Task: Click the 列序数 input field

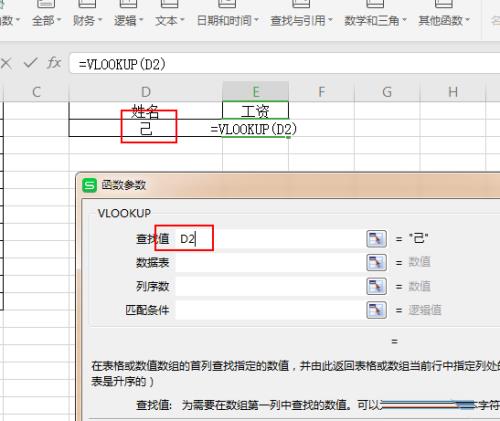Action: (x=270, y=286)
